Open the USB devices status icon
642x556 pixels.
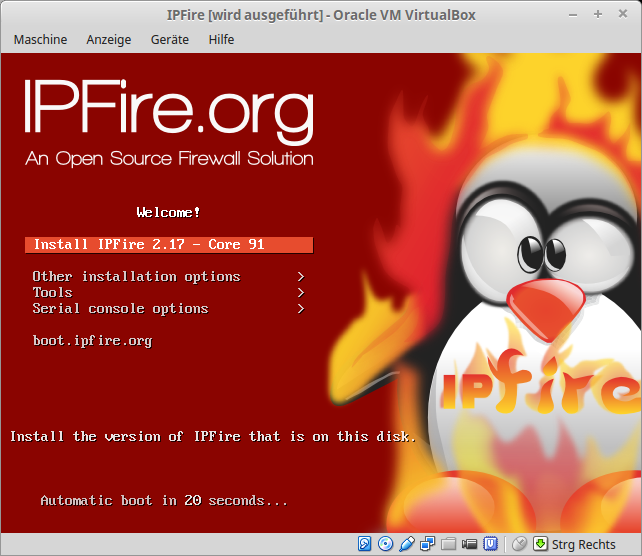(x=407, y=544)
